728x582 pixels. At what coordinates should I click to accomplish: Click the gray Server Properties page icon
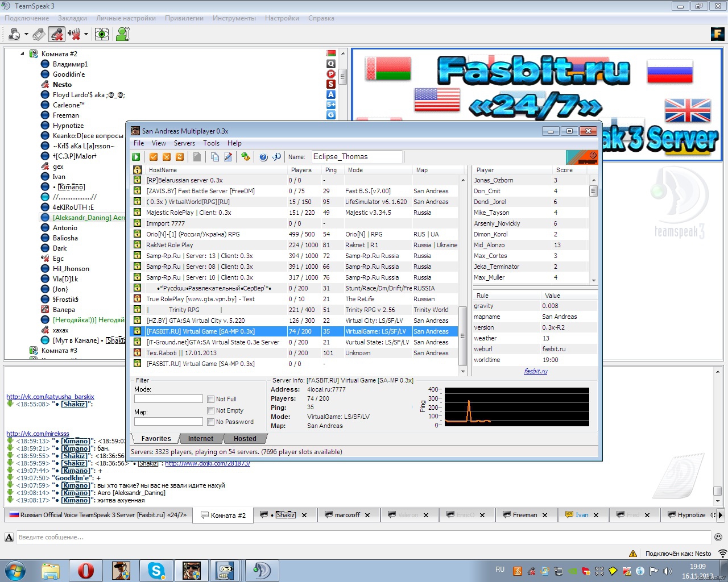197,157
